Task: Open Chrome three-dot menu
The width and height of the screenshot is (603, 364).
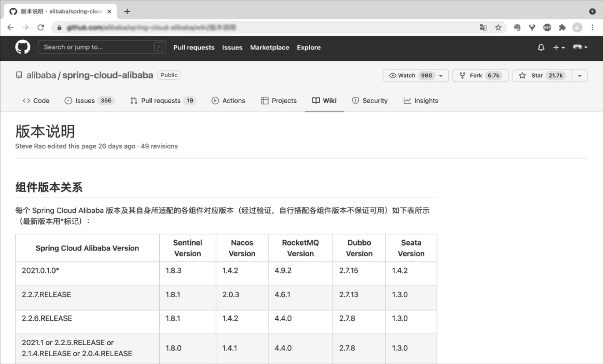Action: pos(592,27)
